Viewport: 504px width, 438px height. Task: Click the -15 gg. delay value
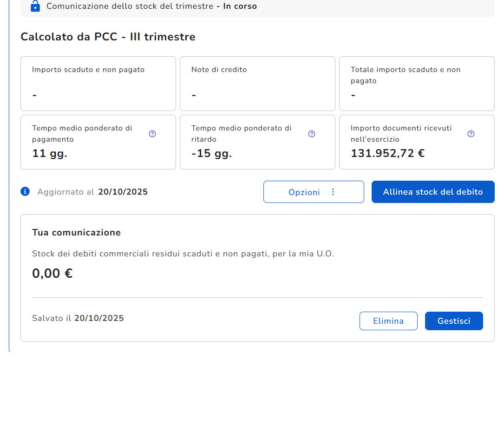coord(211,153)
